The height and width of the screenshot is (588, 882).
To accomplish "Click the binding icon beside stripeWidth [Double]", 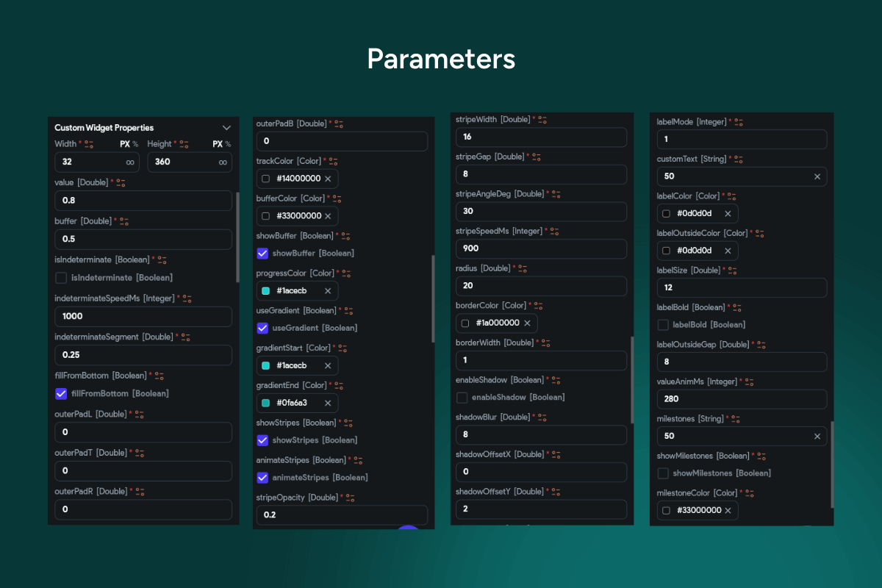I will pyautogui.click(x=542, y=119).
